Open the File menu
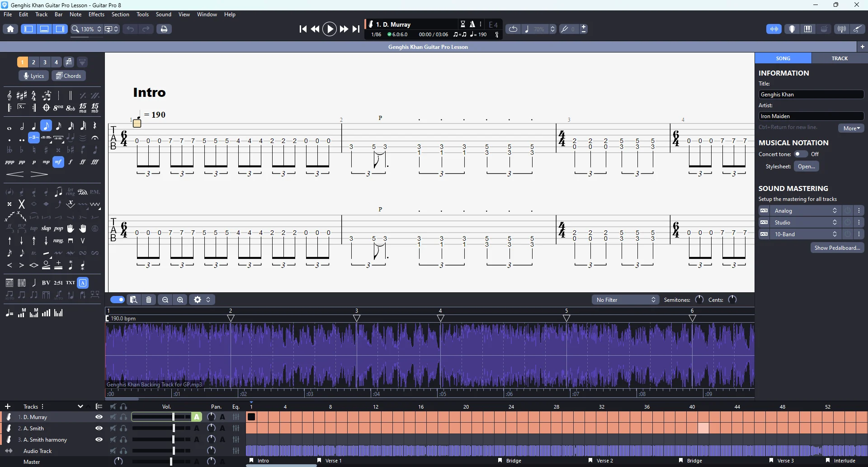Image resolution: width=868 pixels, height=467 pixels. (x=8, y=14)
